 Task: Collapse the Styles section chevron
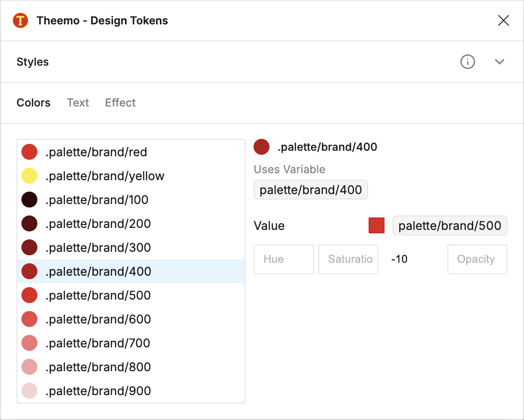click(500, 62)
